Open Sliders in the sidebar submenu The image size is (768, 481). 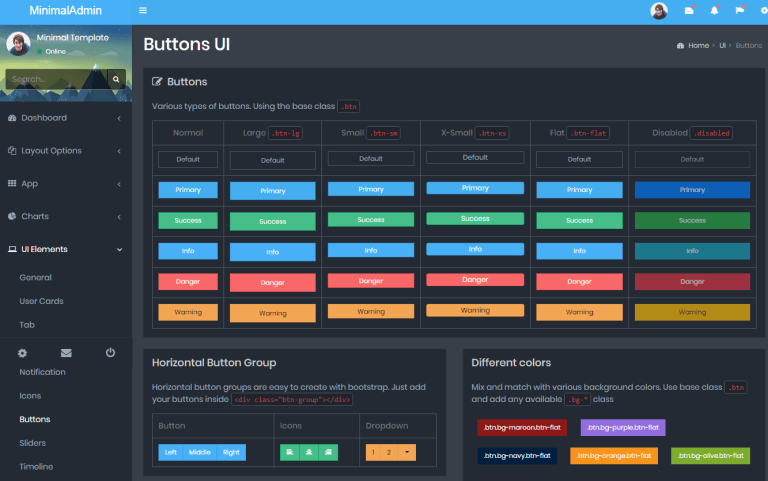pos(33,442)
